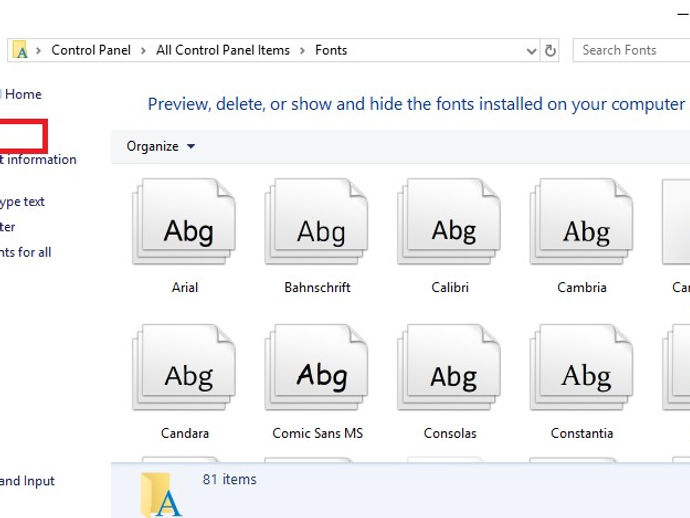Viewport: 690px width, 518px height.
Task: Expand the chevron before Control Panel breadcrumb
Action: click(39, 51)
